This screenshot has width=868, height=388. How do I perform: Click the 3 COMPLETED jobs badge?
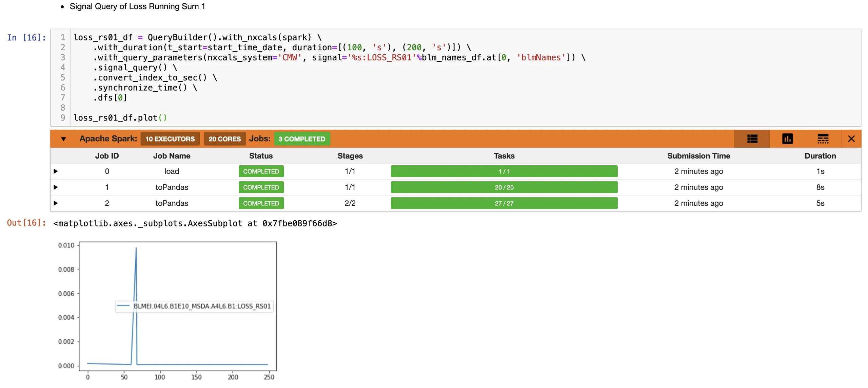click(302, 138)
